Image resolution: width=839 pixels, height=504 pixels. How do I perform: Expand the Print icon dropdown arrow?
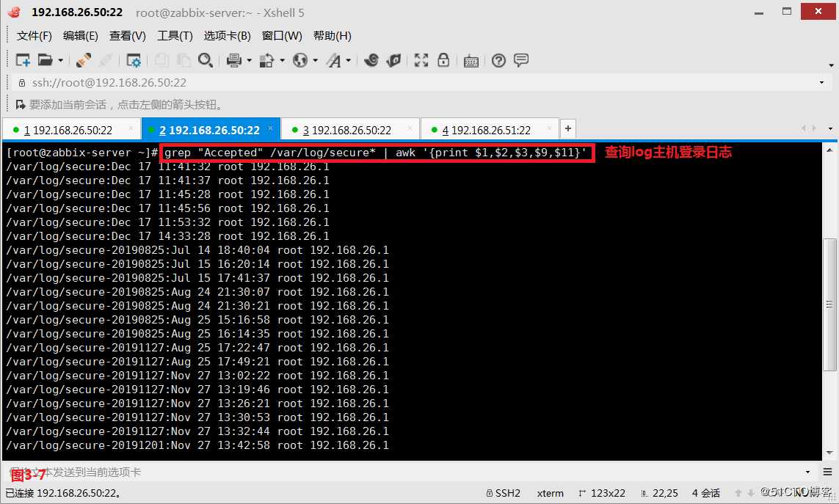249,60
